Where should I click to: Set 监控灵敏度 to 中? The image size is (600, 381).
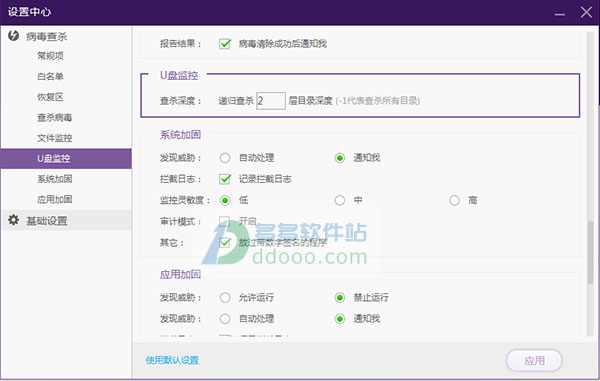point(339,200)
